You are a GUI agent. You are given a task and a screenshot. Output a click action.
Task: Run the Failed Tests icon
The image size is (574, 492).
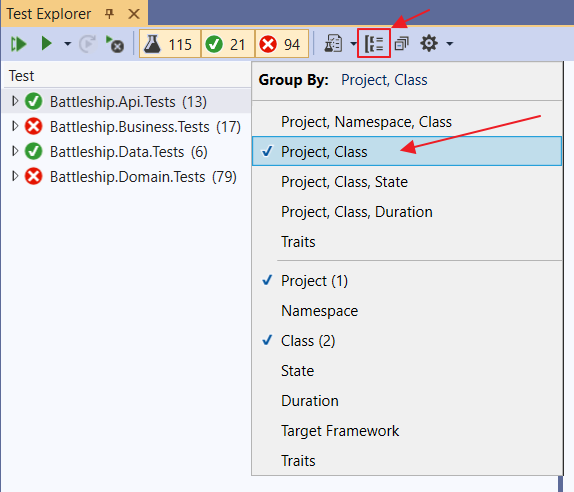tap(115, 44)
